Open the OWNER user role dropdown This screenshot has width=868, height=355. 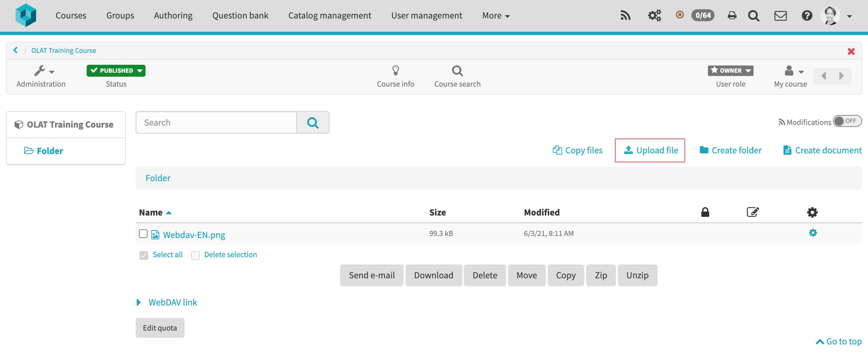[x=730, y=71]
